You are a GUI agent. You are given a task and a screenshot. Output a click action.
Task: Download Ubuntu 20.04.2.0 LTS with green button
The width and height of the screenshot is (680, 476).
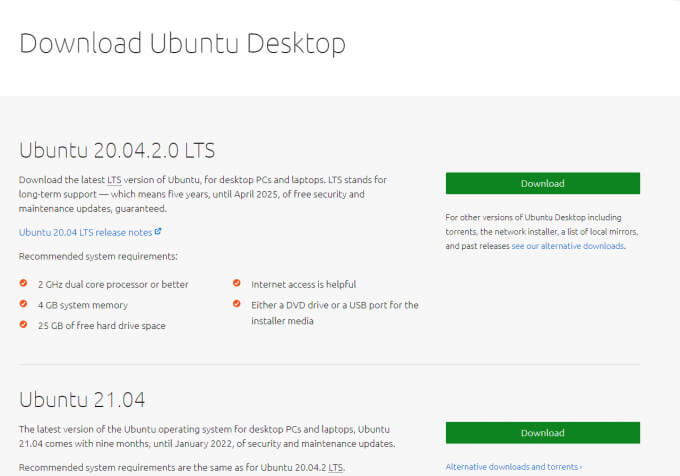542,183
